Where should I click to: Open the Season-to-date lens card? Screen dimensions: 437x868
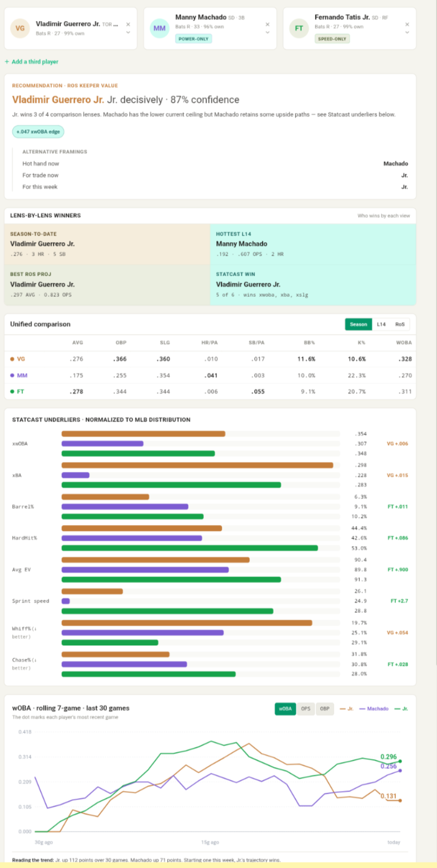[107, 244]
